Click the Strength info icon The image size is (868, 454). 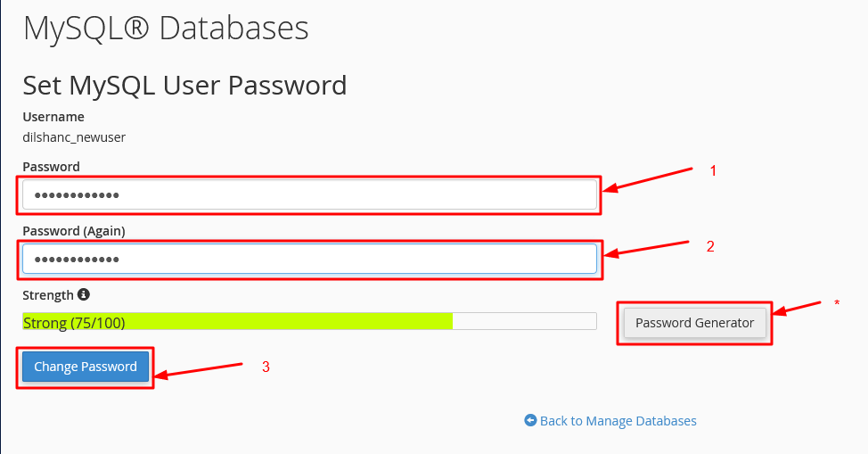point(84,294)
